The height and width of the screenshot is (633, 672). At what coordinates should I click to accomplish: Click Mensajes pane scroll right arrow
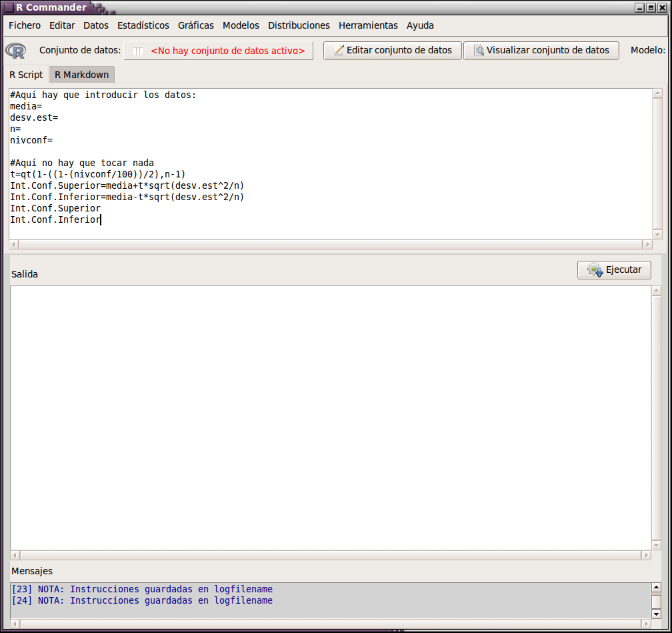click(646, 624)
